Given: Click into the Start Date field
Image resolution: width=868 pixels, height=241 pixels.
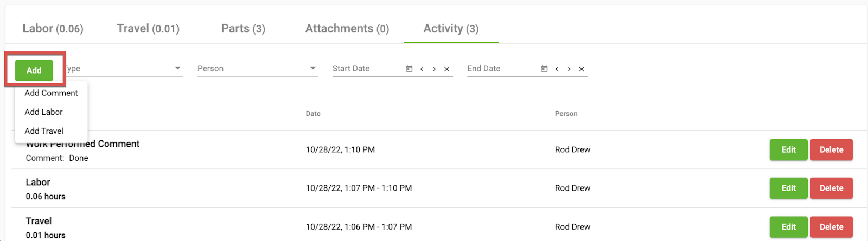Looking at the screenshot, I should pyautogui.click(x=367, y=69).
